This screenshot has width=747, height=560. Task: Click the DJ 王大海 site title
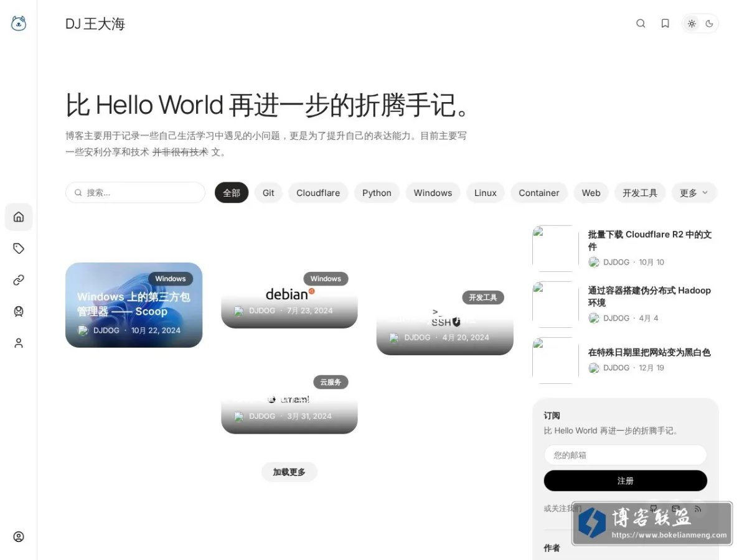coord(95,24)
